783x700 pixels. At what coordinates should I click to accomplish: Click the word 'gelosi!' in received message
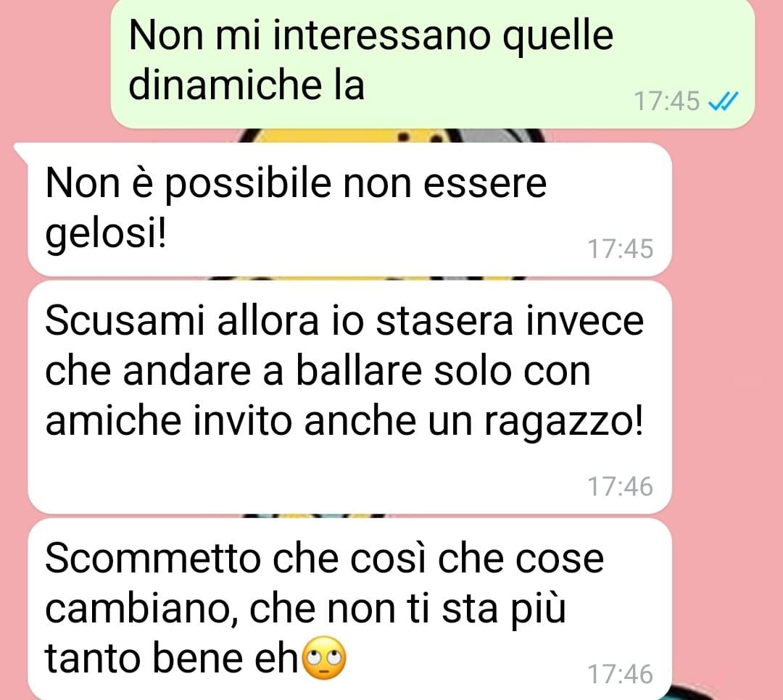pyautogui.click(x=106, y=233)
